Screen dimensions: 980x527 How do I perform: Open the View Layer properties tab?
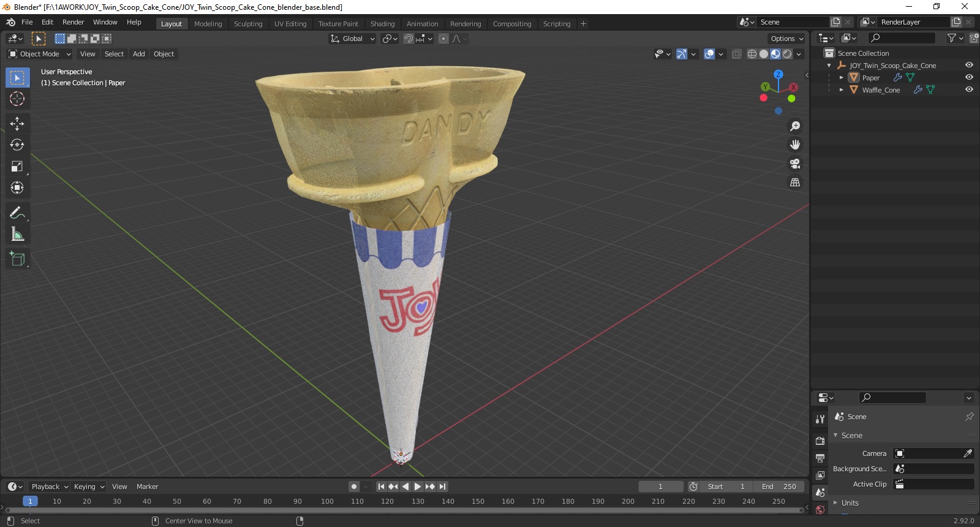coord(820,475)
